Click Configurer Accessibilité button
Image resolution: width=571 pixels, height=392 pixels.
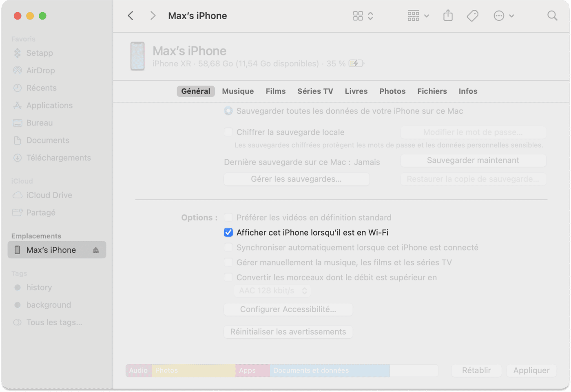288,310
